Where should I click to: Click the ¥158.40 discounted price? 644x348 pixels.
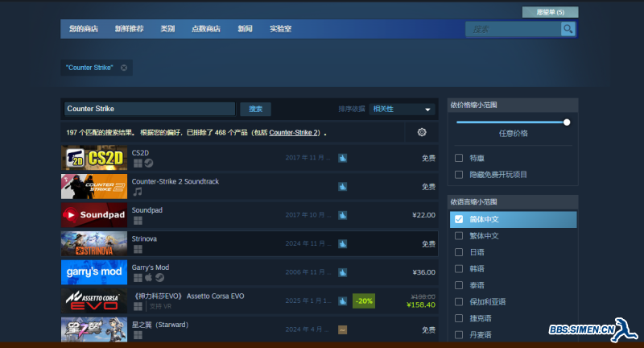[421, 304]
